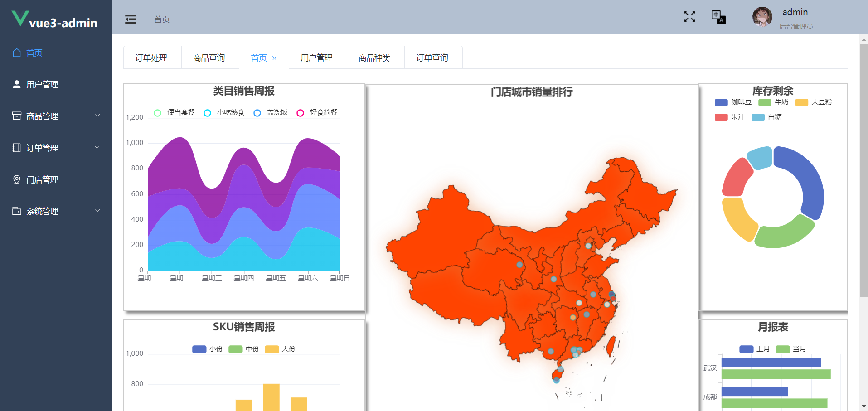Screen dimensions: 868x411
Task: Click the red donut chart segment
Action: (735, 179)
